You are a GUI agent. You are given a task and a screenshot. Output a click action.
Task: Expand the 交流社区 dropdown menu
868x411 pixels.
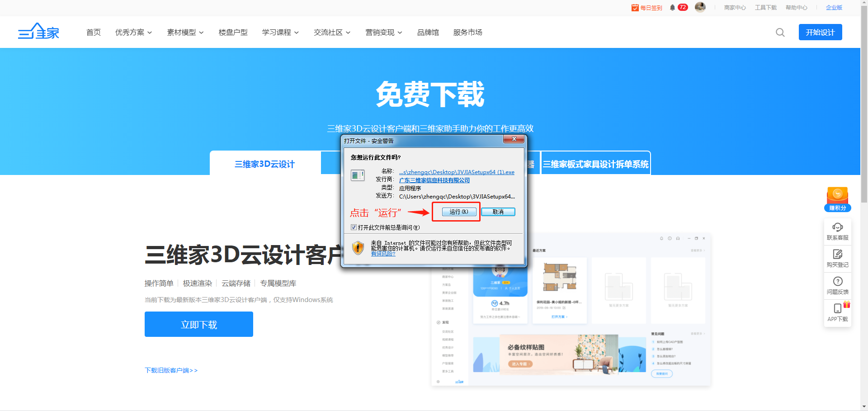332,33
